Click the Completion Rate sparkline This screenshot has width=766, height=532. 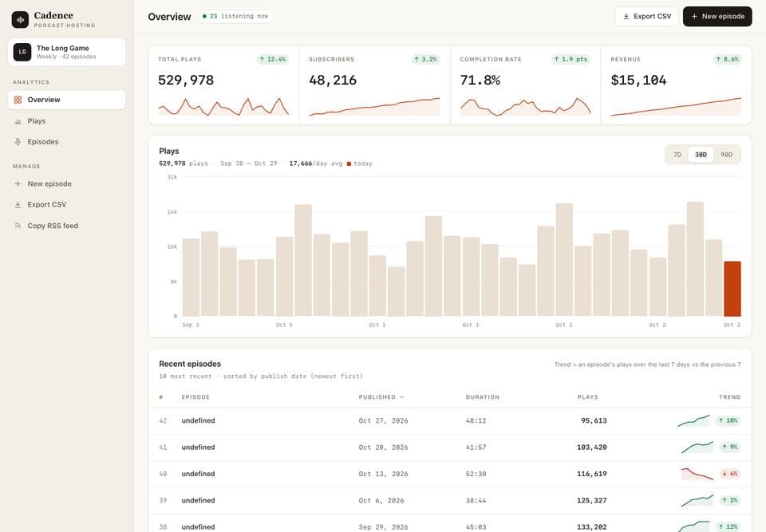pyautogui.click(x=526, y=107)
